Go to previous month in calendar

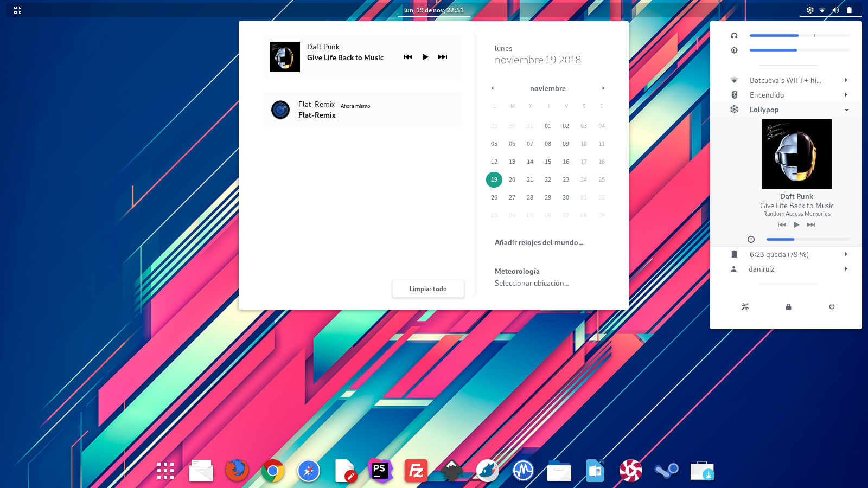click(x=493, y=88)
